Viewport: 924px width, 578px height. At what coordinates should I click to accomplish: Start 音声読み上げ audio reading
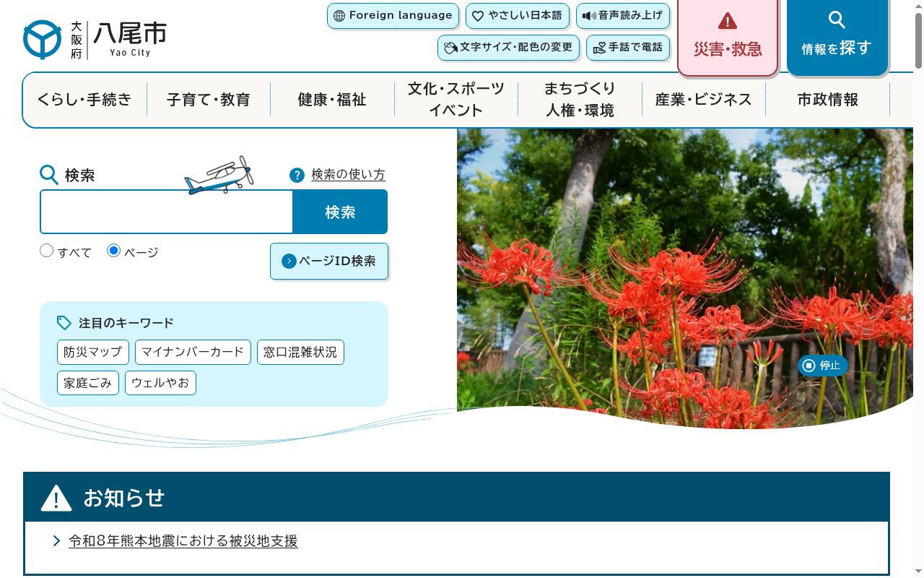point(623,16)
